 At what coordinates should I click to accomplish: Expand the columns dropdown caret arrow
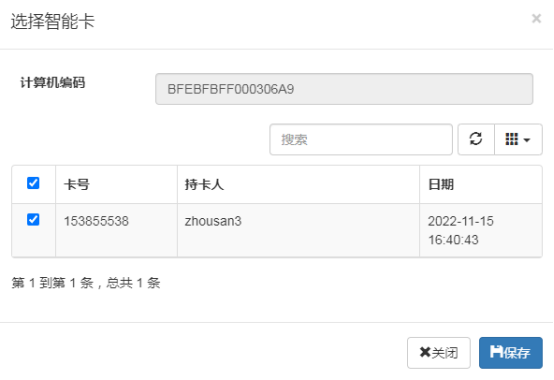coord(526,140)
